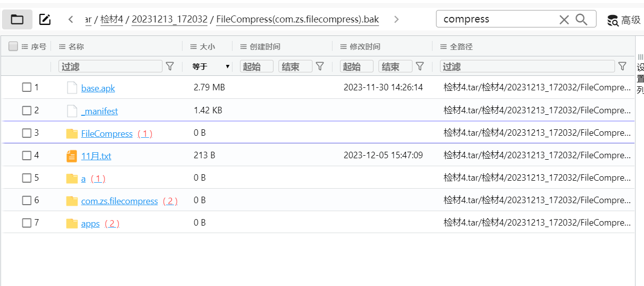Navigate to 20231213_172032 in the breadcrumb
Image resolution: width=644 pixels, height=286 pixels.
pos(169,19)
